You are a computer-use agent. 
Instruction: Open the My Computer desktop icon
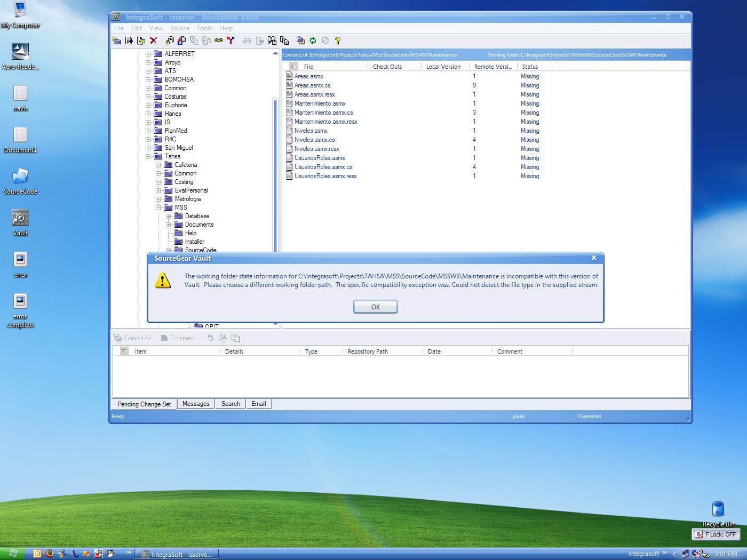(x=20, y=15)
